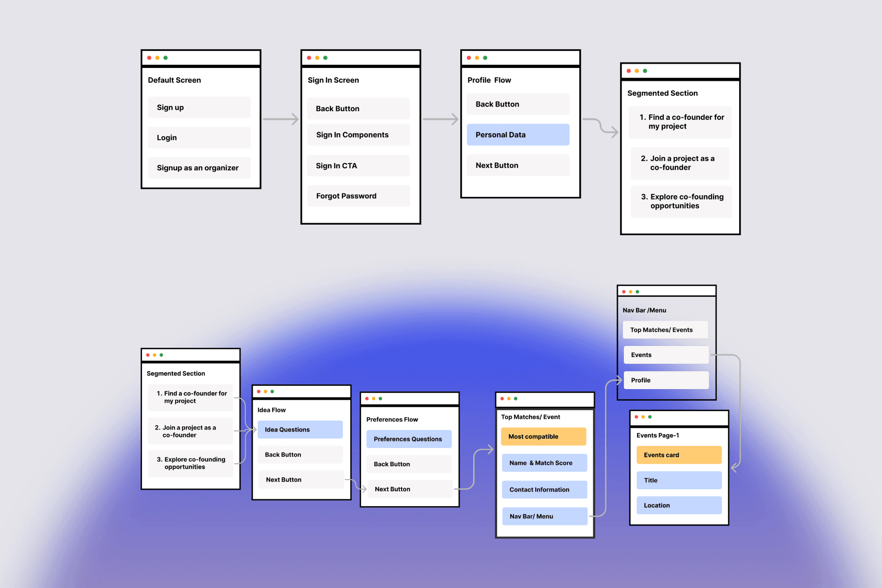Click the Nav Bar /Menu heading
This screenshot has width=882, height=588.
coord(644,310)
